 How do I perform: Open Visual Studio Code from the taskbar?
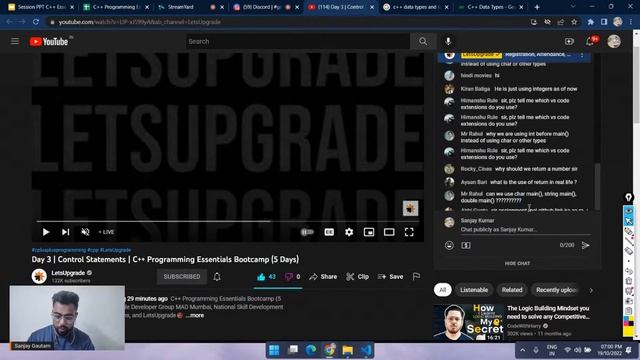tap(366, 350)
